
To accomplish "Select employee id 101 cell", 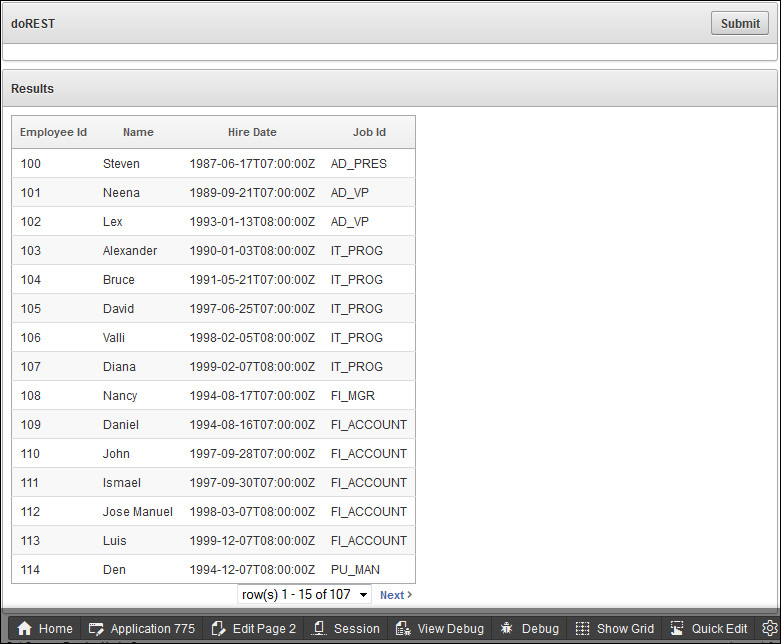I will [30, 193].
